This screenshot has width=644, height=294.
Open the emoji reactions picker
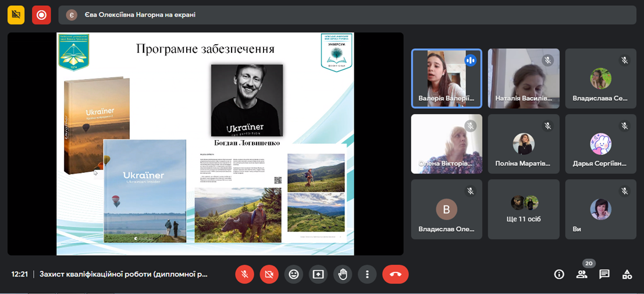click(x=294, y=274)
